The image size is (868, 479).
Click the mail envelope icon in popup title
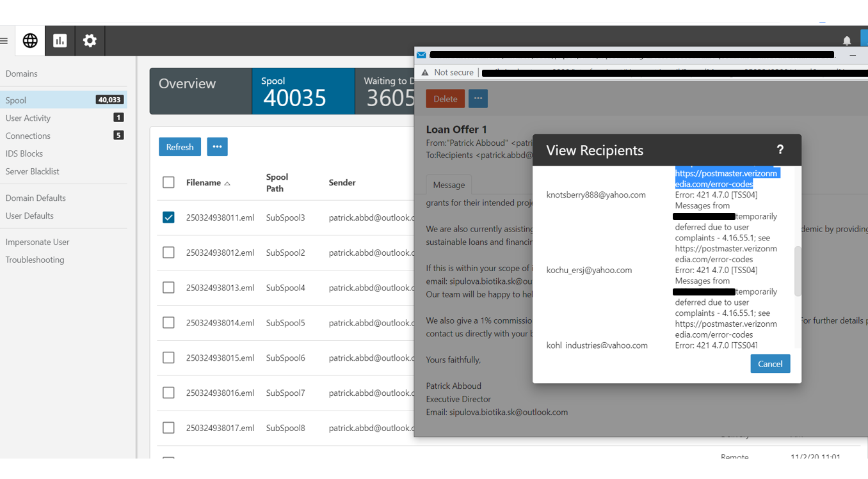coord(422,55)
